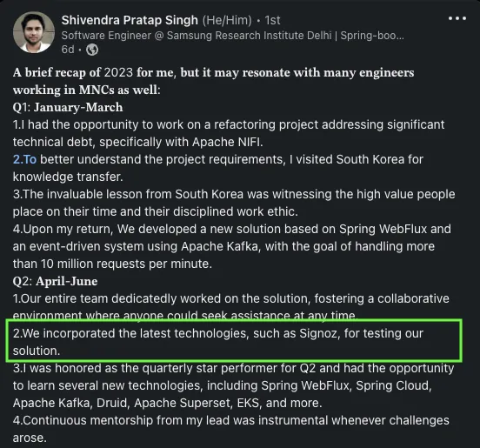Click the globe public visibility icon

tap(92, 50)
